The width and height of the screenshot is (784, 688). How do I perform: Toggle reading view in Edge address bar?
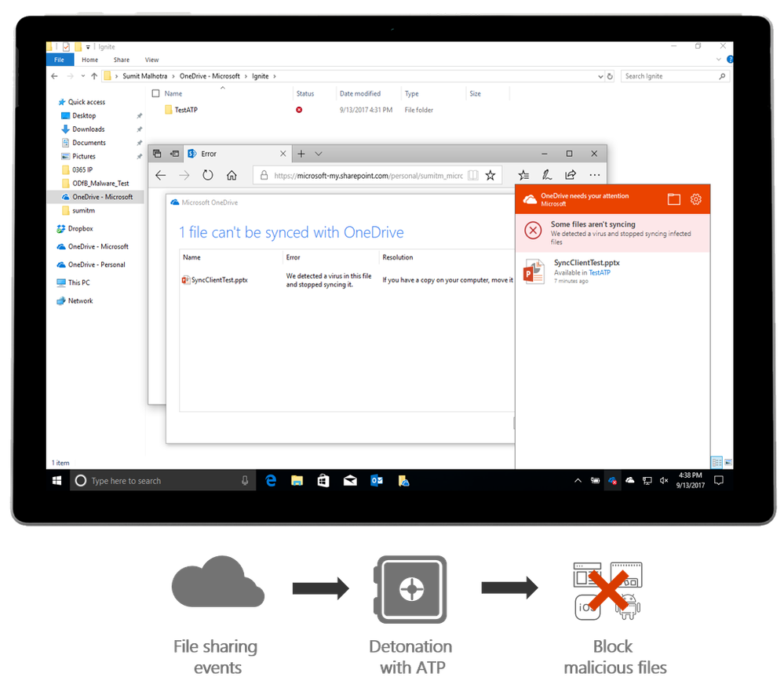coord(473,176)
